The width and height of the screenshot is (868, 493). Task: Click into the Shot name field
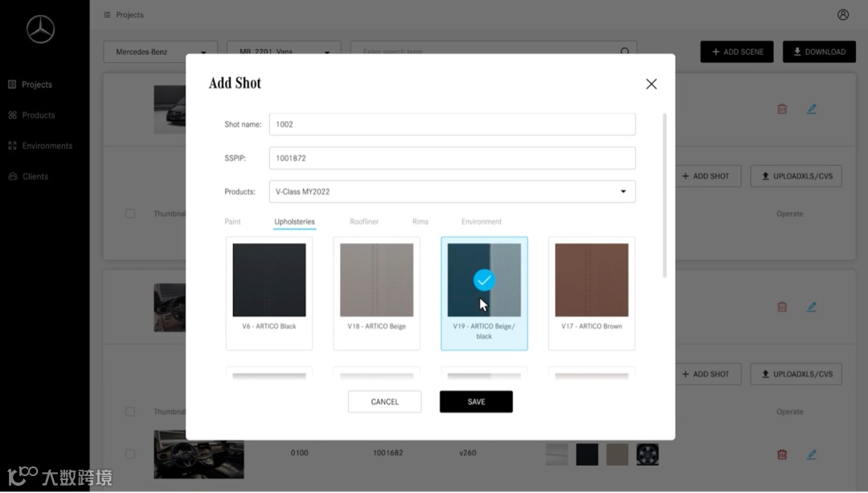coord(452,124)
